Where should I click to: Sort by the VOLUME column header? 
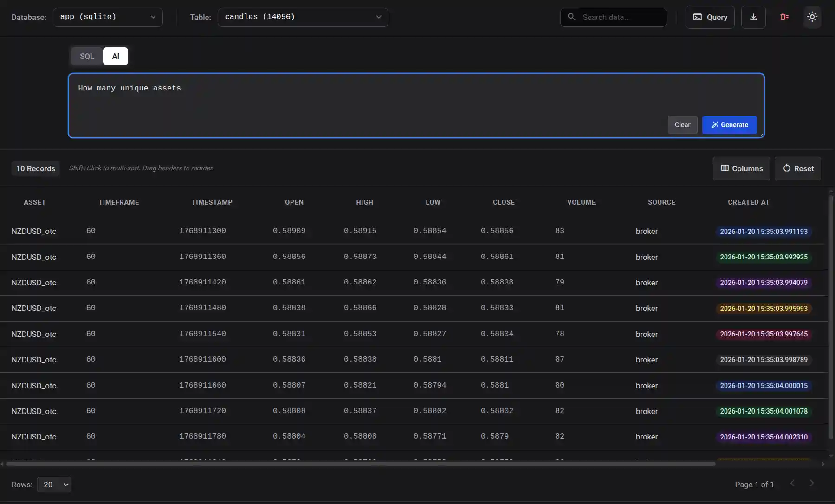(581, 202)
